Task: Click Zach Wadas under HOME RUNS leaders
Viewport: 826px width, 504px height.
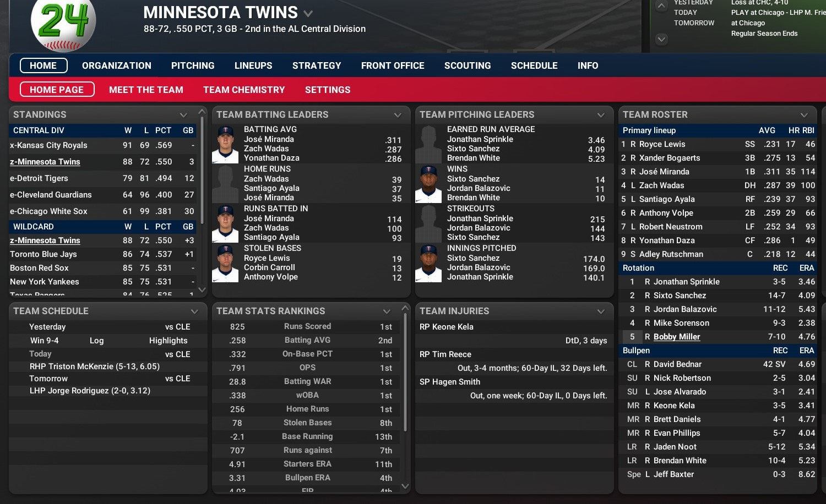Action: point(267,179)
